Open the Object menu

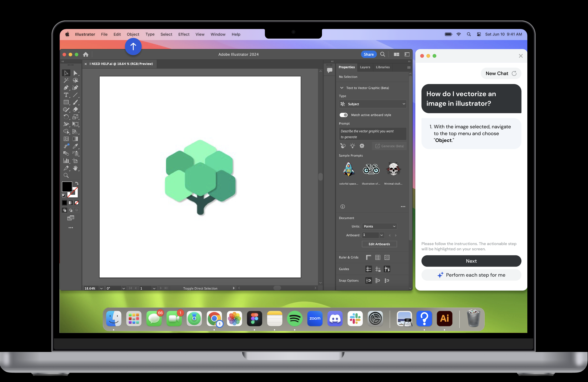(x=133, y=34)
